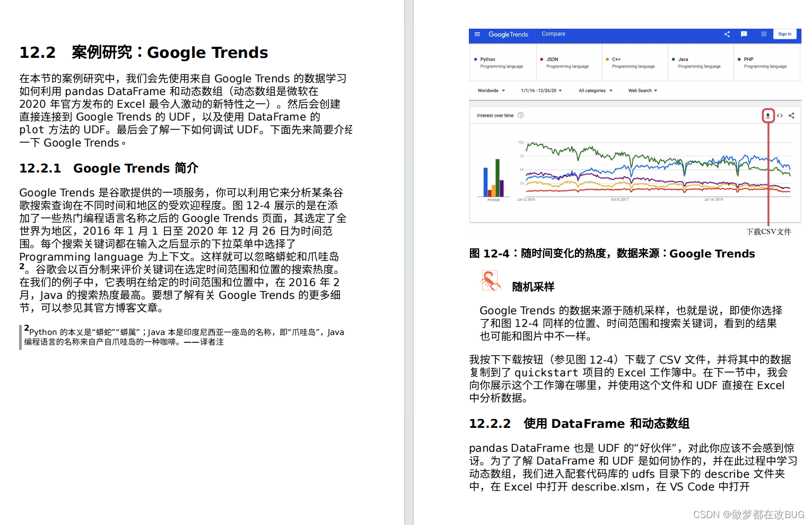Open the Worldwide region dropdown
The image size is (812, 525).
(x=491, y=91)
